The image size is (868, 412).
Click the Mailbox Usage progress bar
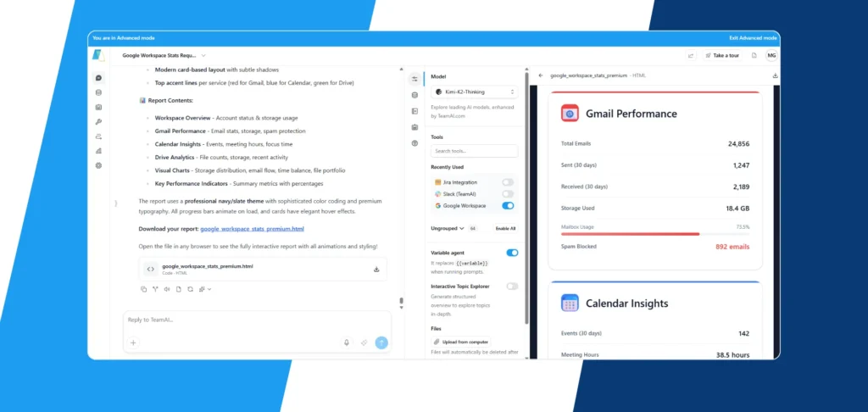(655, 234)
